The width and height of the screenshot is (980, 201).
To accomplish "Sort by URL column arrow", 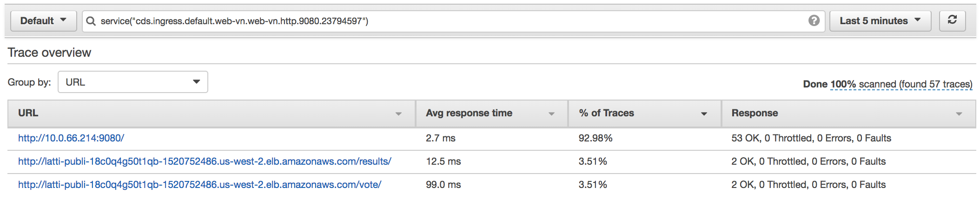I will pyautogui.click(x=398, y=114).
